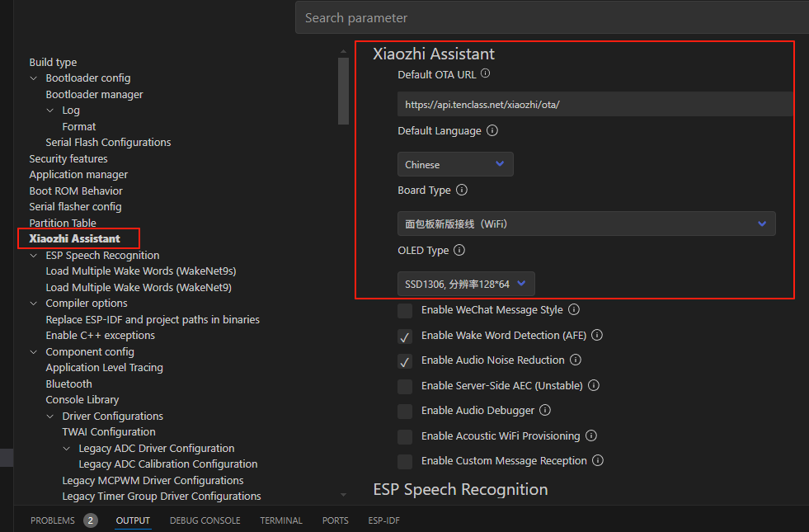The image size is (809, 532).
Task: Open Application Level Tracing item
Action: coord(104,368)
